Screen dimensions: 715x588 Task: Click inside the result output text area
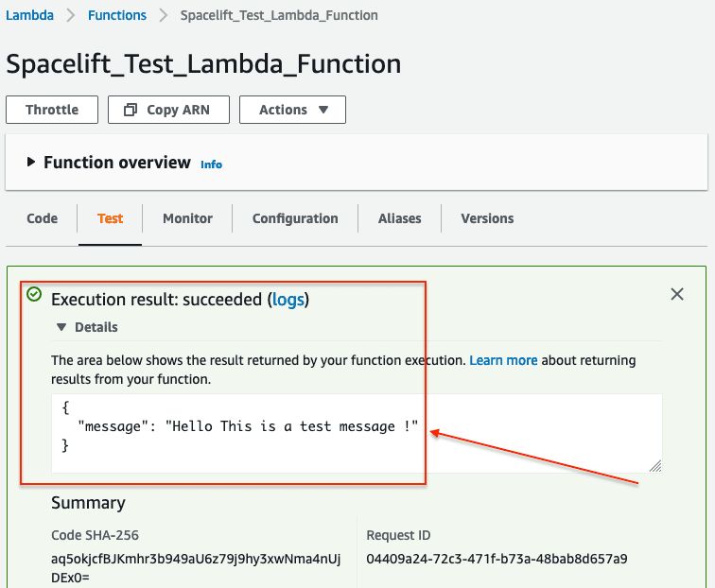[357, 433]
